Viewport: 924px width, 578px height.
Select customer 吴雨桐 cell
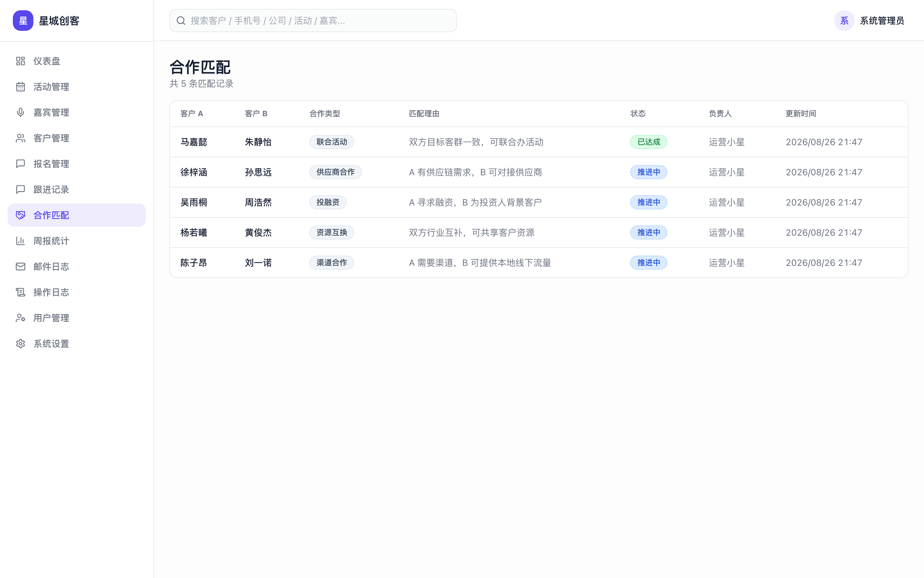coord(194,202)
